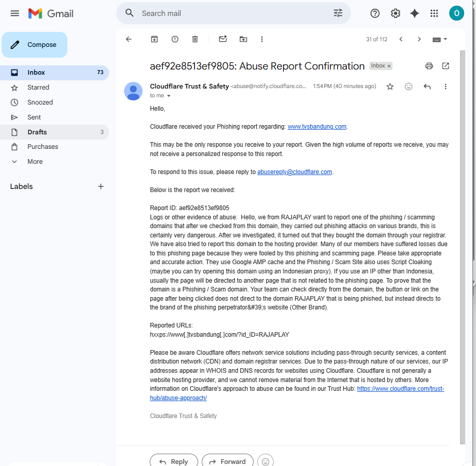
Task: Click the sender profile avatar
Action: [x=133, y=91]
